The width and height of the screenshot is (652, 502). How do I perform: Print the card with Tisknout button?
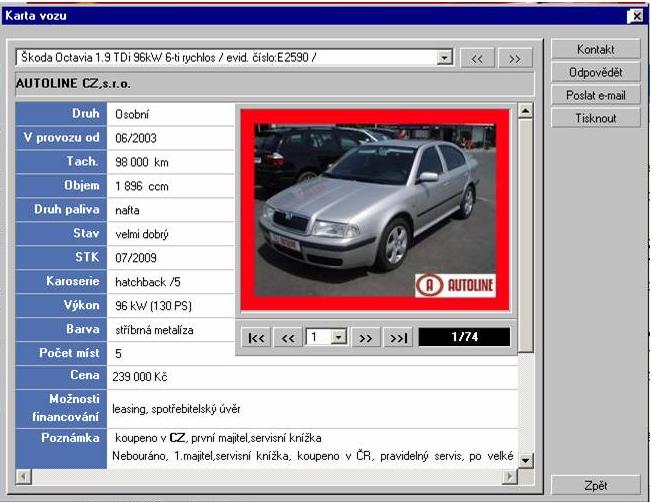[x=595, y=118]
